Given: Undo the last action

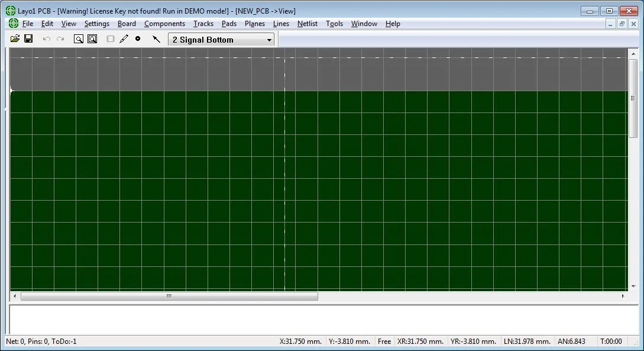Looking at the screenshot, I should point(46,38).
